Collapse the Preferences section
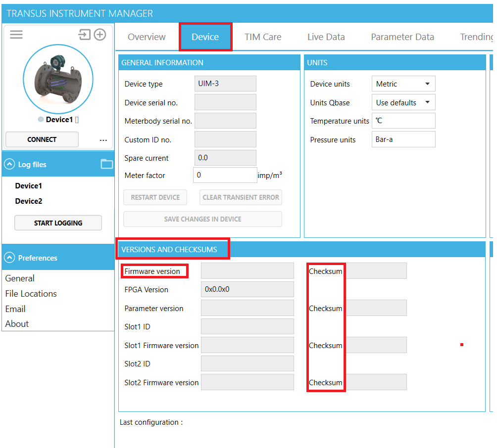 point(9,258)
